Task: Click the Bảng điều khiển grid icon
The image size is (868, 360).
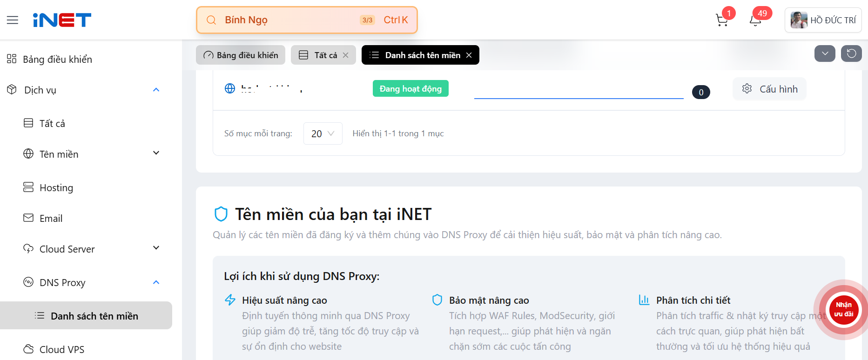Action: coord(12,59)
